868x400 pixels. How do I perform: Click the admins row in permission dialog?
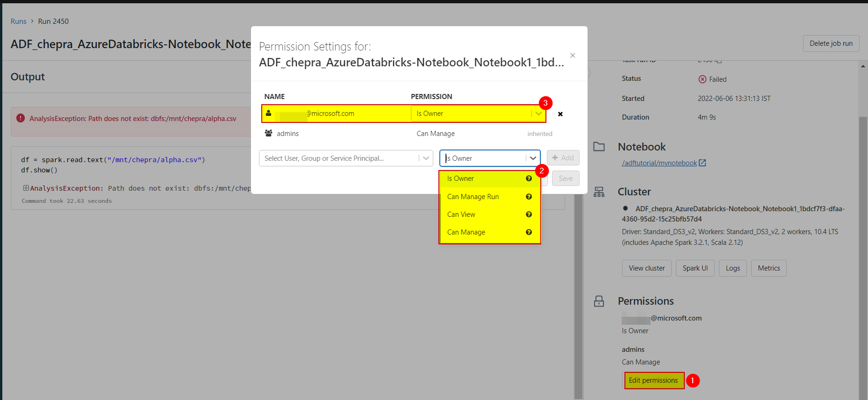click(x=408, y=134)
